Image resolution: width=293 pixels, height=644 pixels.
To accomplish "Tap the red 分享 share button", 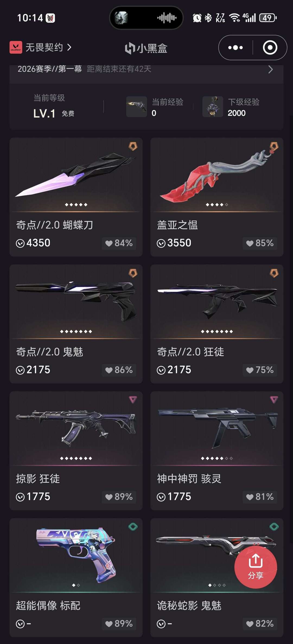I will coord(256,567).
